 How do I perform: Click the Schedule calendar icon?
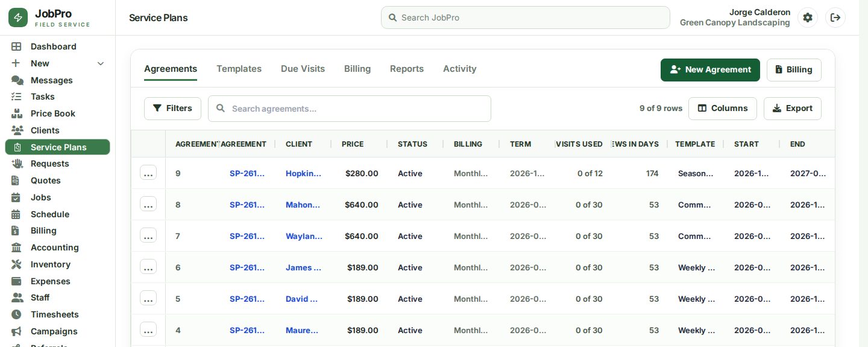pyautogui.click(x=17, y=214)
